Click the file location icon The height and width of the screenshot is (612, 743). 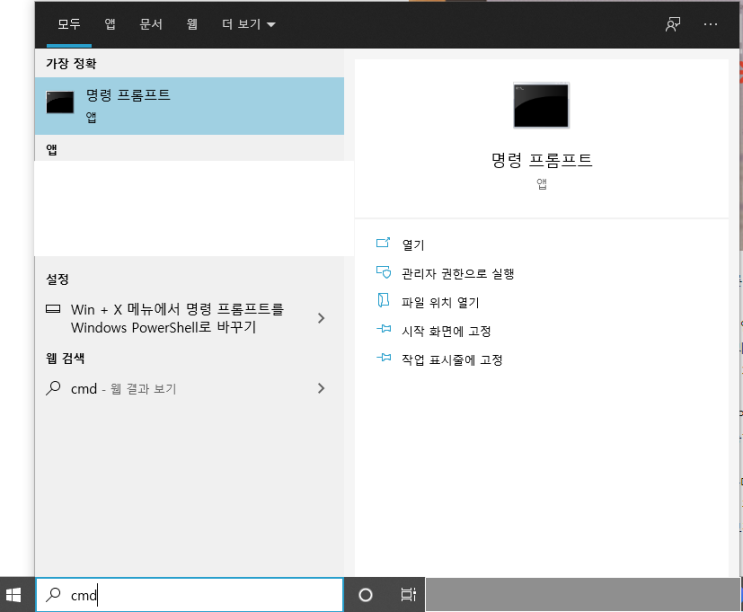pyautogui.click(x=383, y=300)
